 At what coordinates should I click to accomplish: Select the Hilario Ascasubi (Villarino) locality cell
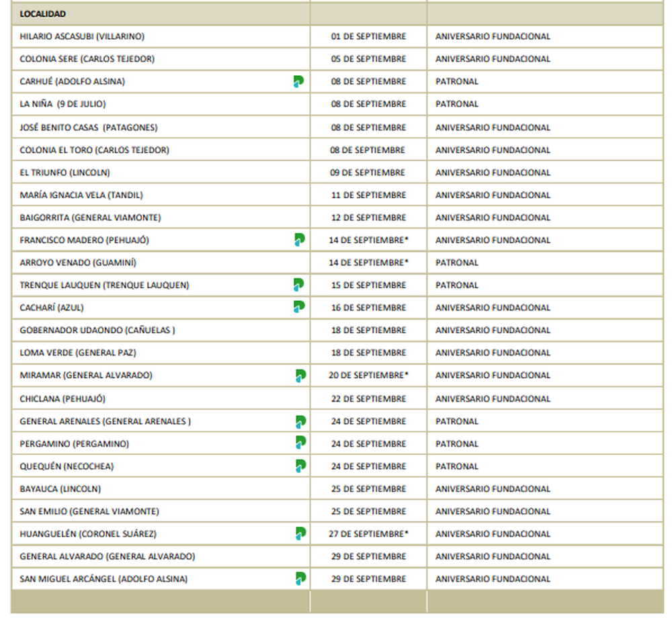[x=82, y=37]
